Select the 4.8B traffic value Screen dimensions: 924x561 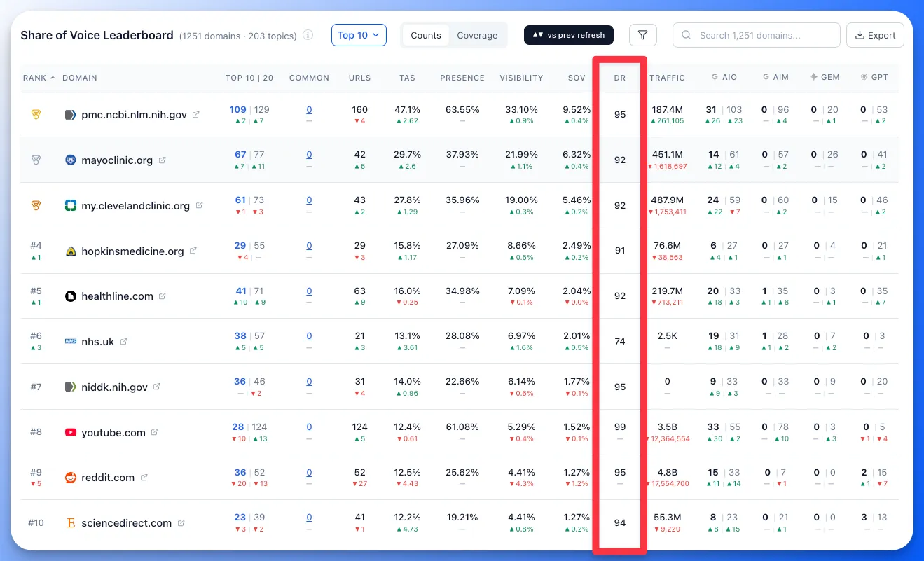click(668, 472)
